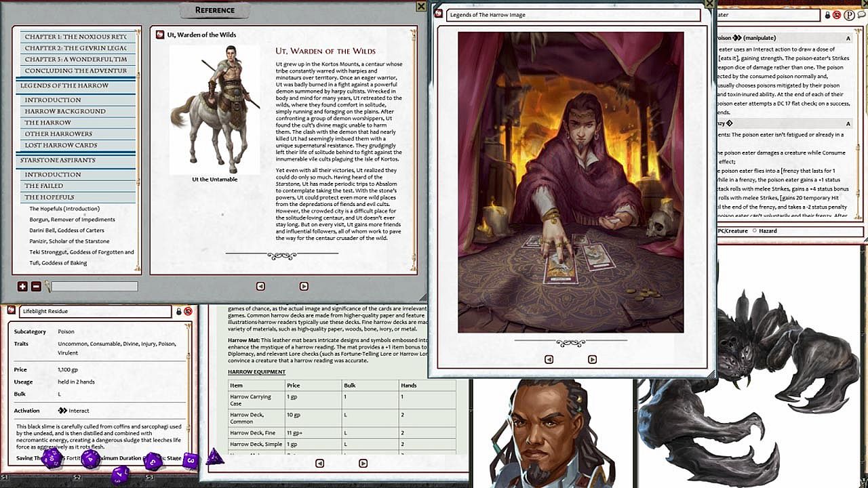Show next page in Legends of The Harrow image window
Screen dimensions: 868x488
(x=592, y=359)
